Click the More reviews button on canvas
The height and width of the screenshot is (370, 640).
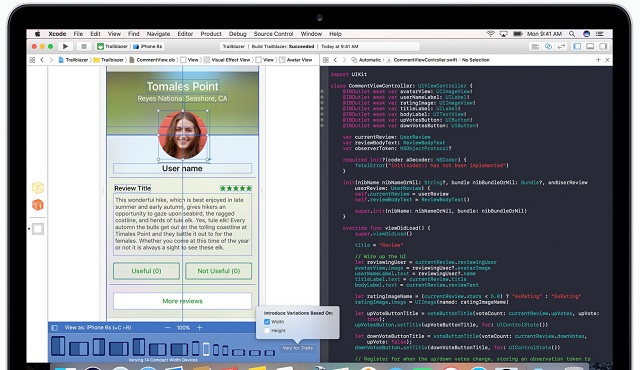(182, 301)
